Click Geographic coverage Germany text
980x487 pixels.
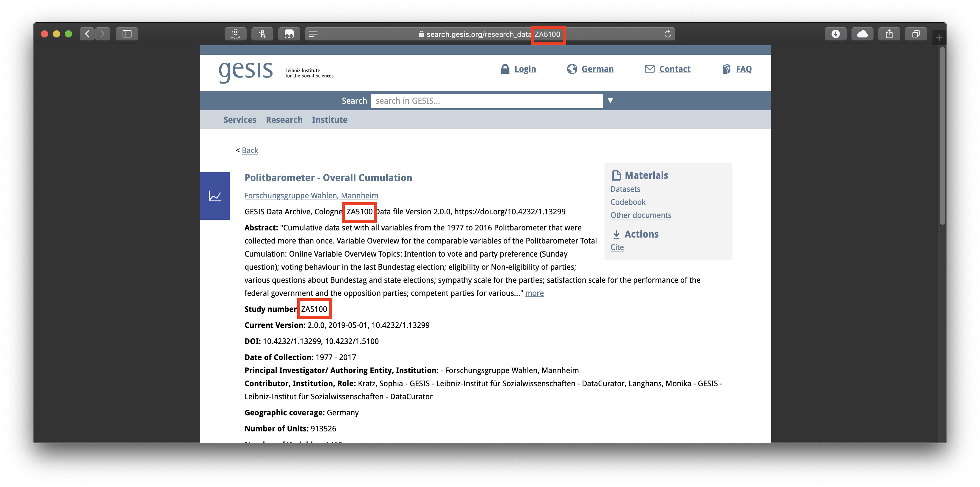[x=301, y=412]
